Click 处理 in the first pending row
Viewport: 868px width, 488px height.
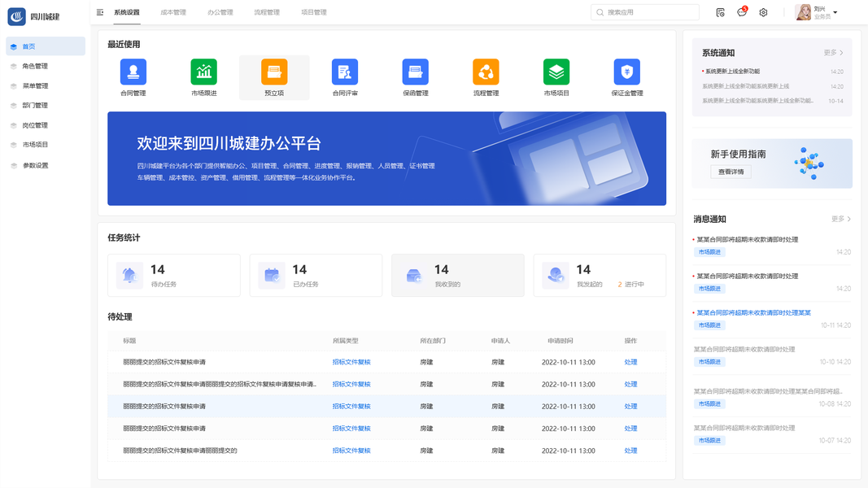pos(630,362)
